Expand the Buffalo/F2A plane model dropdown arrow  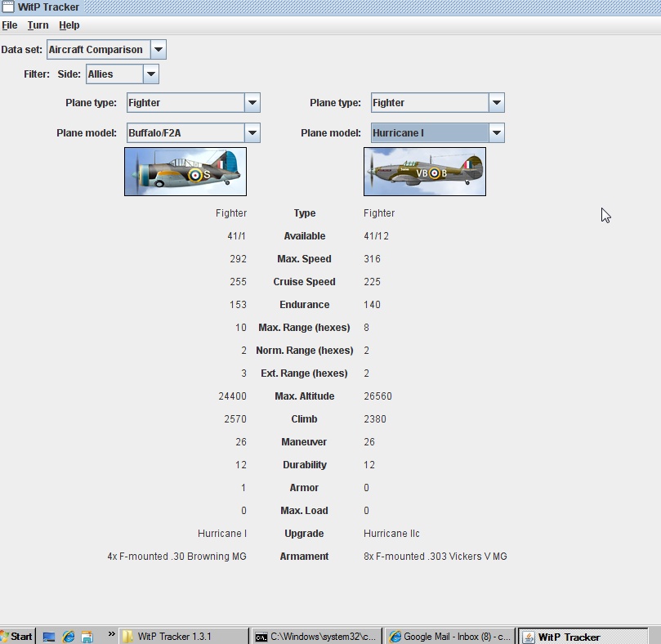click(x=252, y=133)
